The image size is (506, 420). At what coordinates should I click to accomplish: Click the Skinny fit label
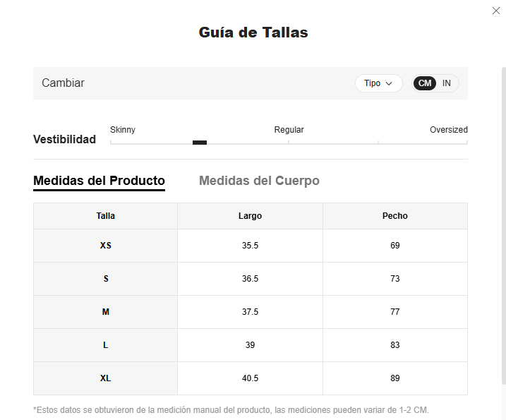[x=123, y=130]
